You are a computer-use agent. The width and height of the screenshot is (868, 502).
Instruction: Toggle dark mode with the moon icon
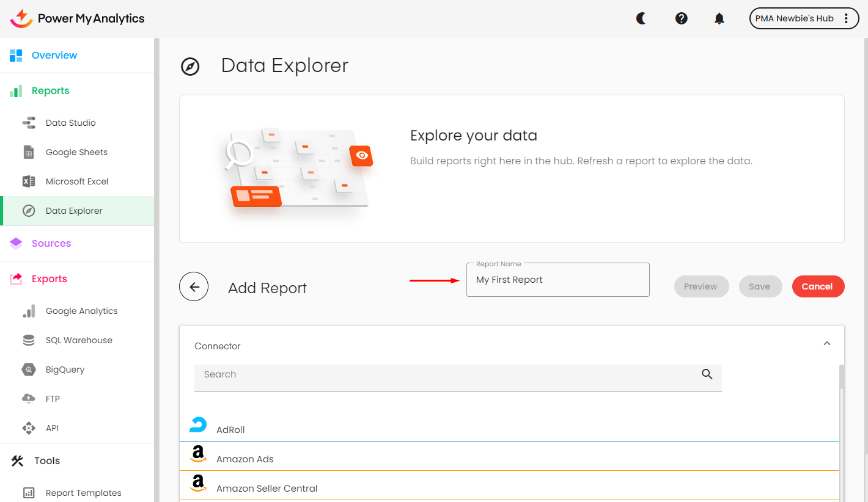[641, 18]
